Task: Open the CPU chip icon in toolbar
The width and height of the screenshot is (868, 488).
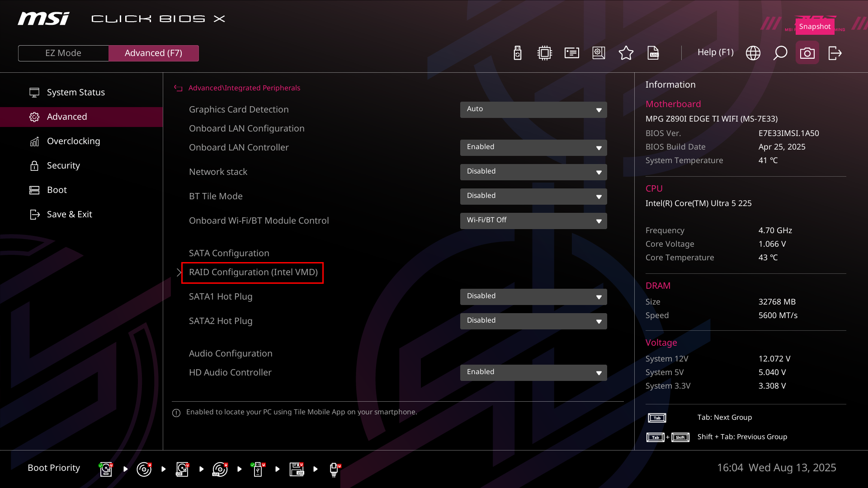Action: coord(545,53)
